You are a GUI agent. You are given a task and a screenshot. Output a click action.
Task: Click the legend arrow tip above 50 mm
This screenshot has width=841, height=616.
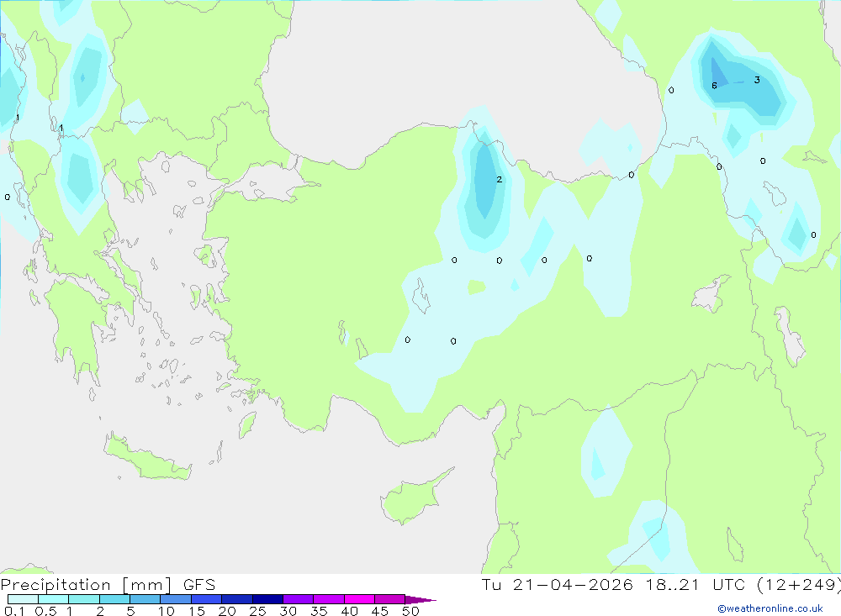(x=420, y=600)
